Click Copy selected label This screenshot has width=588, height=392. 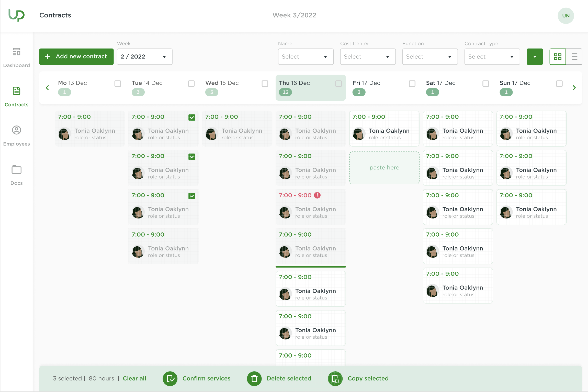[368, 378]
